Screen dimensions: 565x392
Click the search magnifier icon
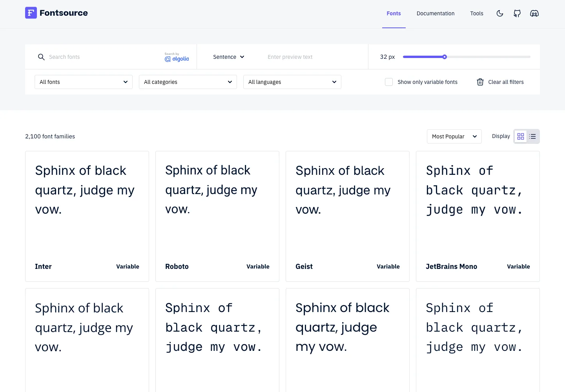tap(41, 57)
